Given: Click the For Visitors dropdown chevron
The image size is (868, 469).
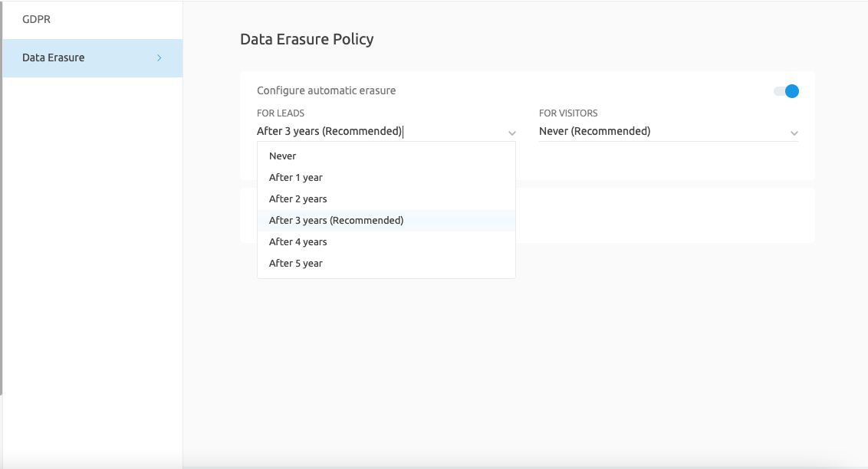Looking at the screenshot, I should click(x=794, y=133).
